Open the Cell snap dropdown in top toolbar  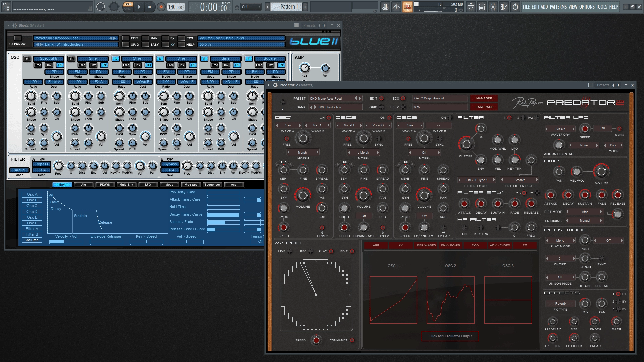coord(251,7)
